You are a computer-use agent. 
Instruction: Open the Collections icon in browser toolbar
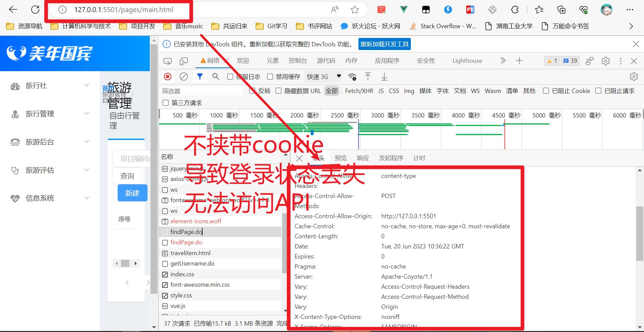pos(561,10)
